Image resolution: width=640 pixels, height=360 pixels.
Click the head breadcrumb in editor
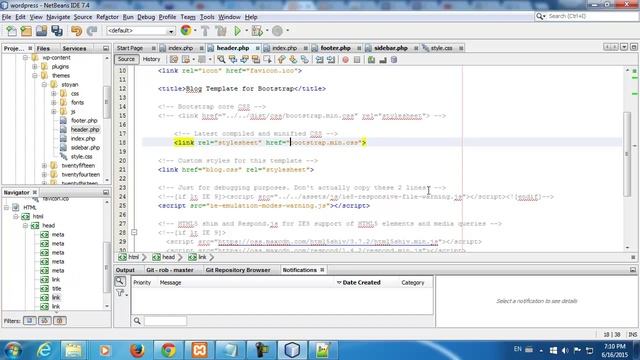click(168, 257)
